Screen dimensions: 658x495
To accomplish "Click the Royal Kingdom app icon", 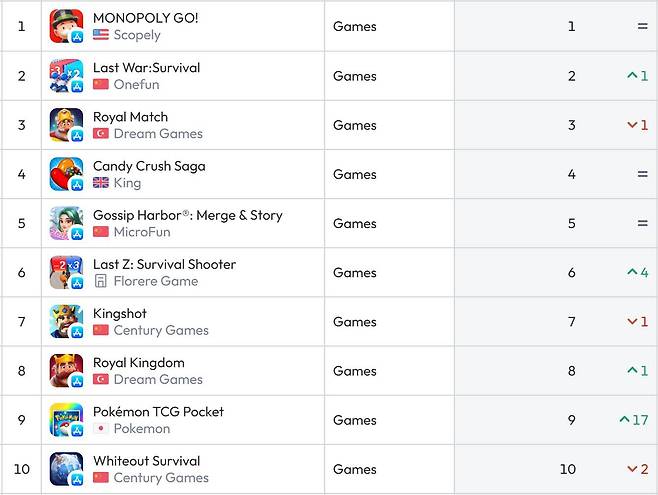I will (x=66, y=371).
